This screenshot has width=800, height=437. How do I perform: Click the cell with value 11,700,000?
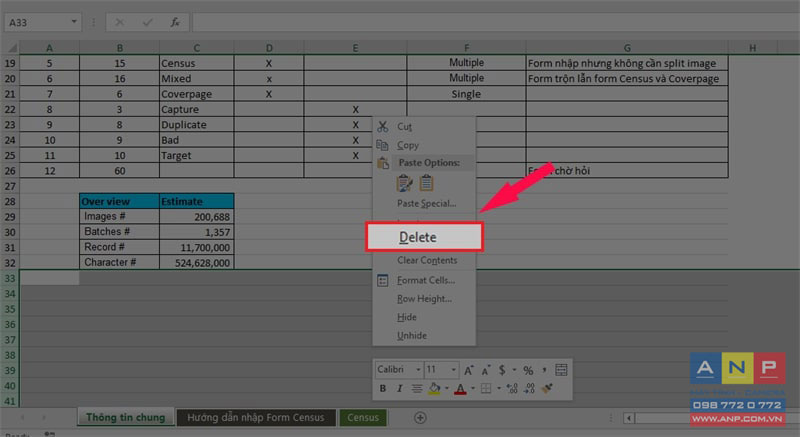click(196, 247)
